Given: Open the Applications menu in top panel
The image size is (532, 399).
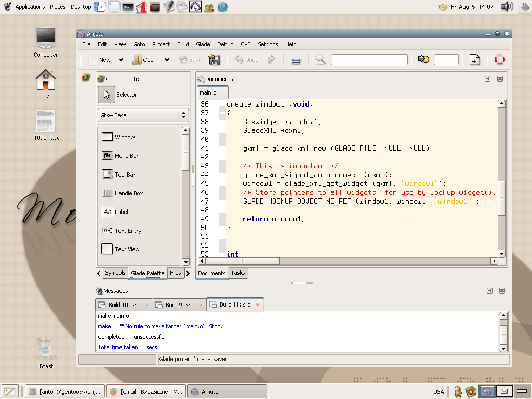Looking at the screenshot, I should tap(30, 7).
